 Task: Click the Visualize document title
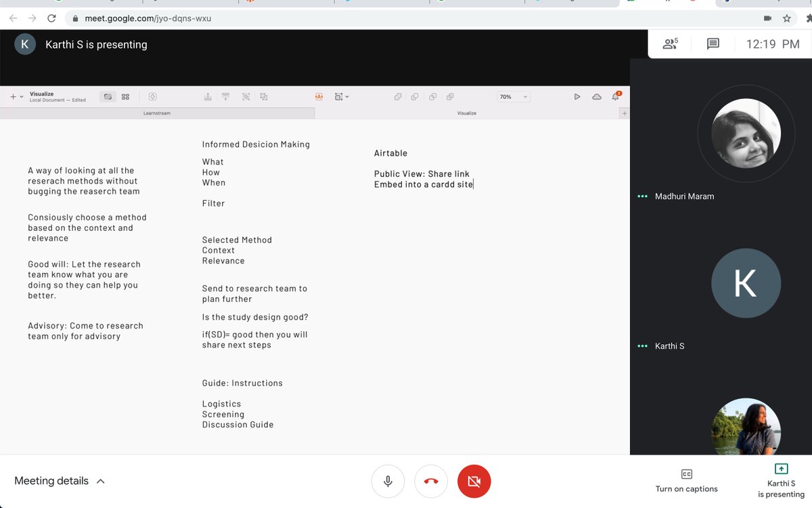(x=42, y=94)
